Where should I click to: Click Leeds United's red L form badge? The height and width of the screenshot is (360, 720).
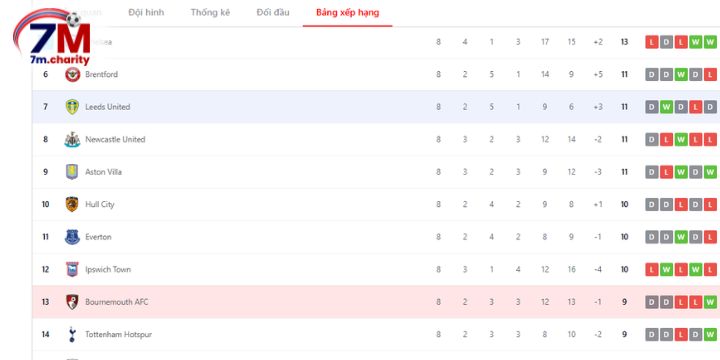click(x=696, y=107)
